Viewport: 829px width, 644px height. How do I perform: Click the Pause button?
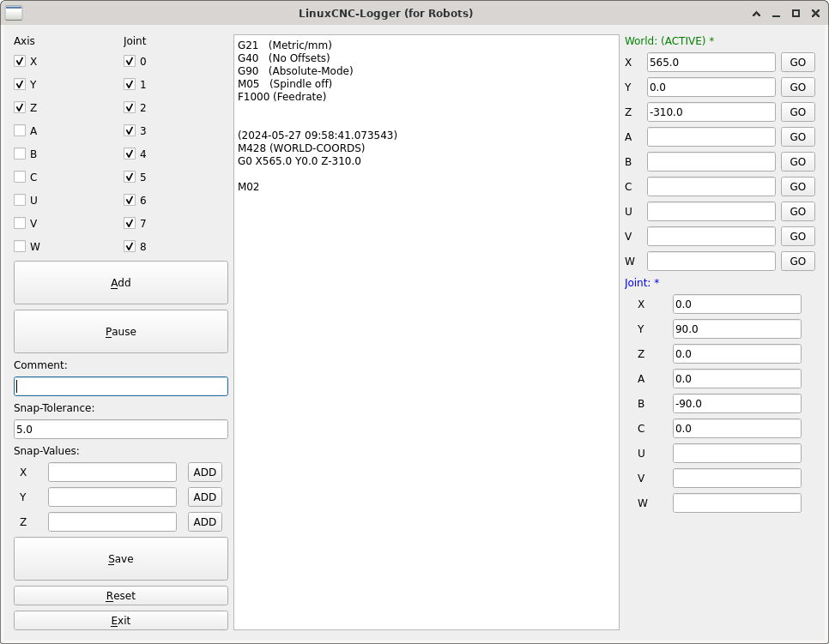120,331
